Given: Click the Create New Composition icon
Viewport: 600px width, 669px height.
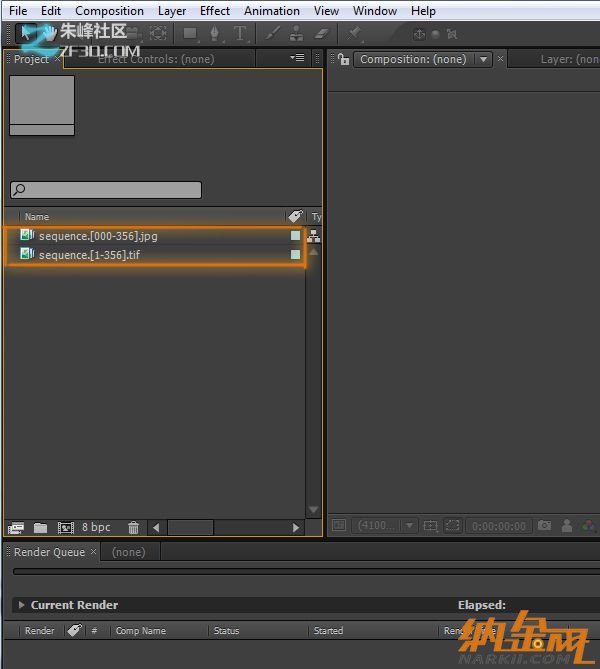Looking at the screenshot, I should (66, 527).
